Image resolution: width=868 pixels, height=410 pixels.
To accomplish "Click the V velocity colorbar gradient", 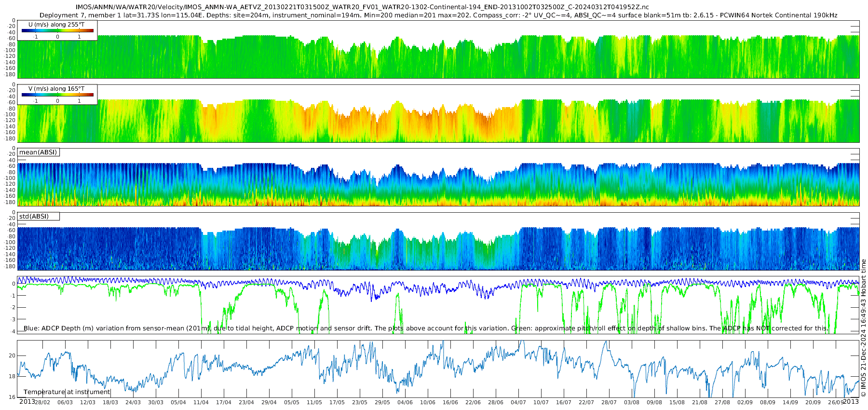I will [57, 95].
